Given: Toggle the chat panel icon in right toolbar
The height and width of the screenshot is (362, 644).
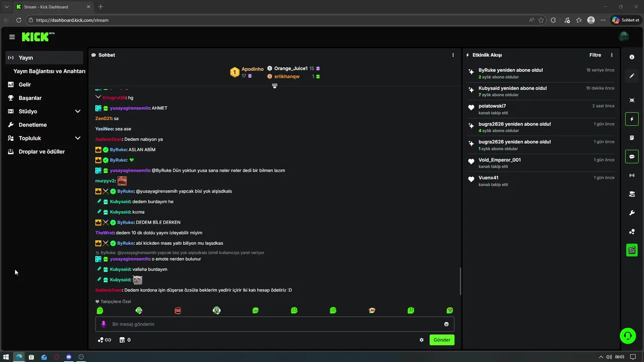Looking at the screenshot, I should (632, 156).
